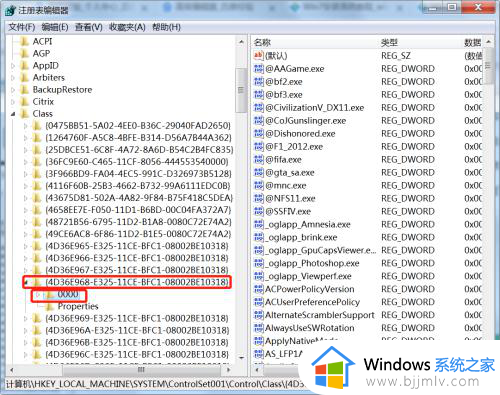Select the AlwaysUseSWRotation value

coord(310,328)
